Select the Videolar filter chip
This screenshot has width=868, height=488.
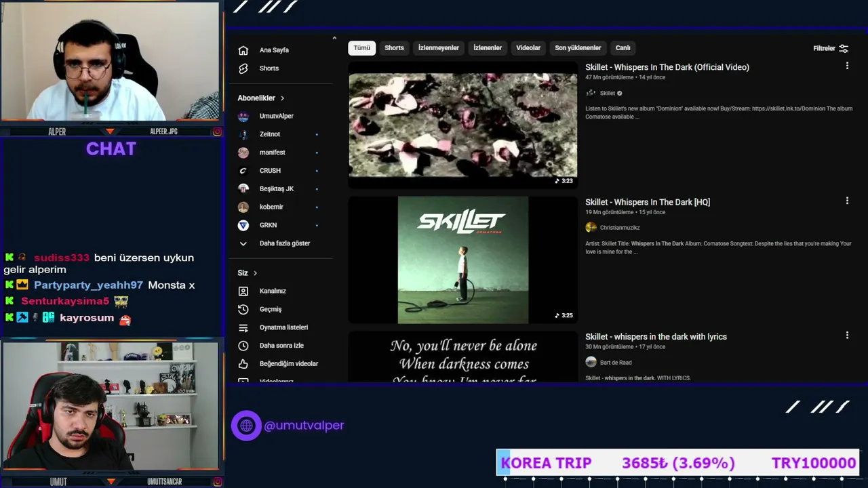(528, 48)
